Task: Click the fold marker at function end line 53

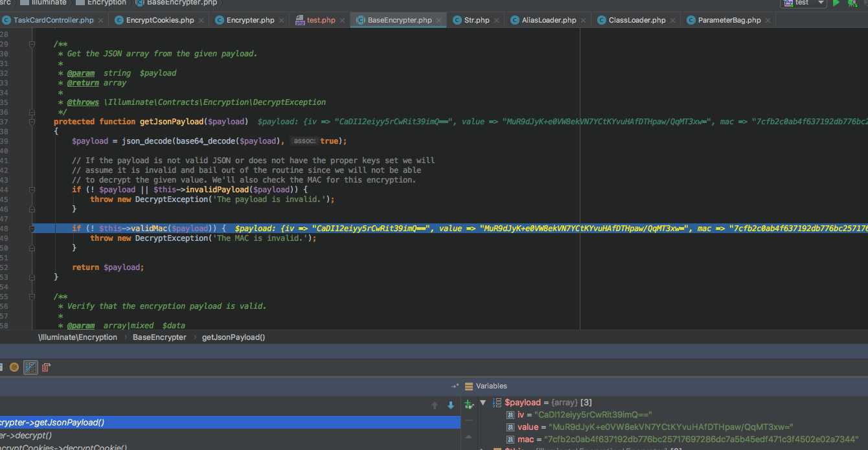Action: [x=31, y=277]
